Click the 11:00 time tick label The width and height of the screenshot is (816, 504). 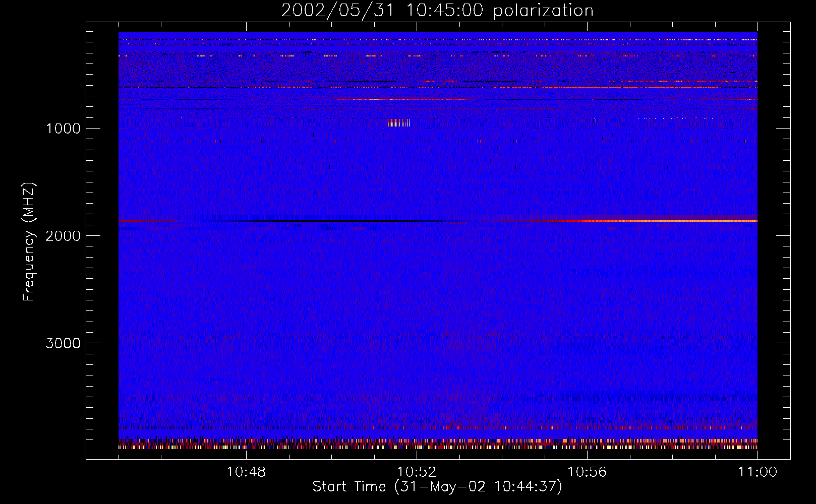point(757,472)
